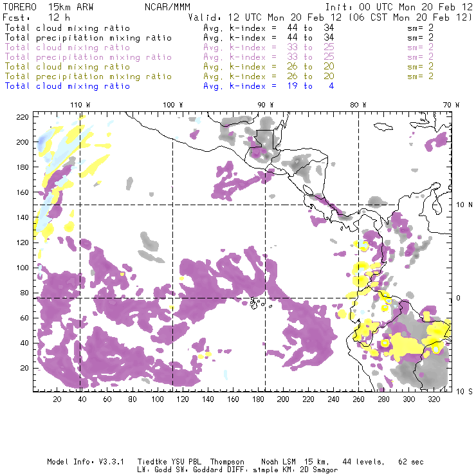Click the '110 W' longitude label
Screen dimensions: 476x476
(80, 105)
